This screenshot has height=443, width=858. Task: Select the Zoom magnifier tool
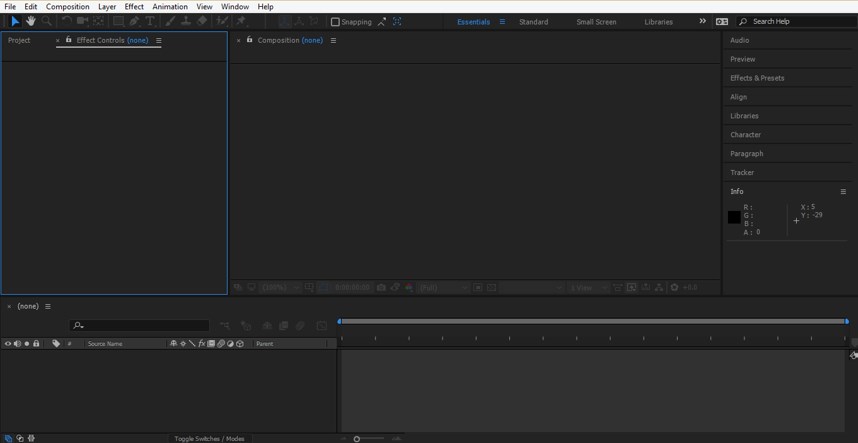(47, 21)
